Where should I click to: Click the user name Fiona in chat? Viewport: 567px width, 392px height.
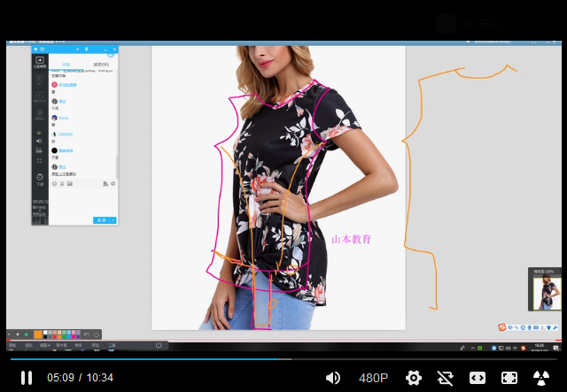coord(64,118)
